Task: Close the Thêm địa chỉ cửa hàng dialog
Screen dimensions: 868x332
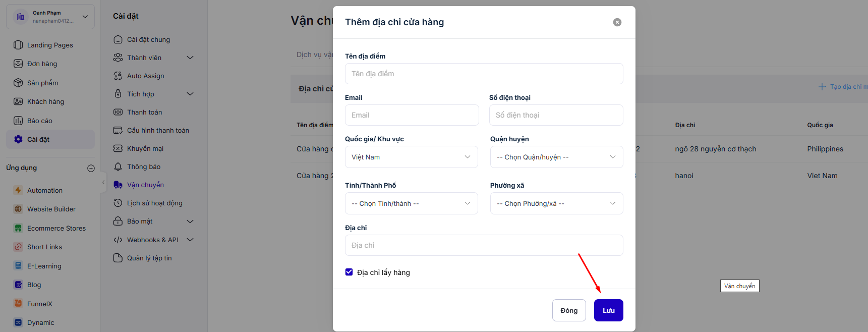Action: click(617, 22)
